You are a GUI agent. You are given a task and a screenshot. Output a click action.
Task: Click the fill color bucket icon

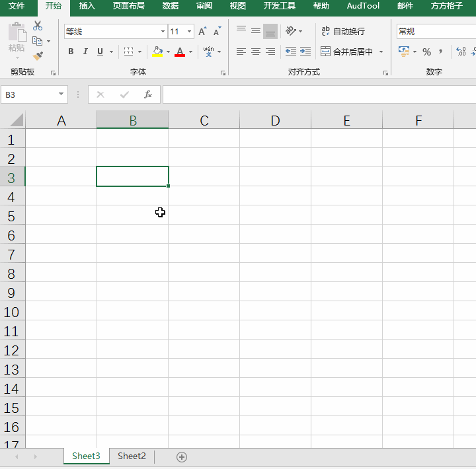157,52
